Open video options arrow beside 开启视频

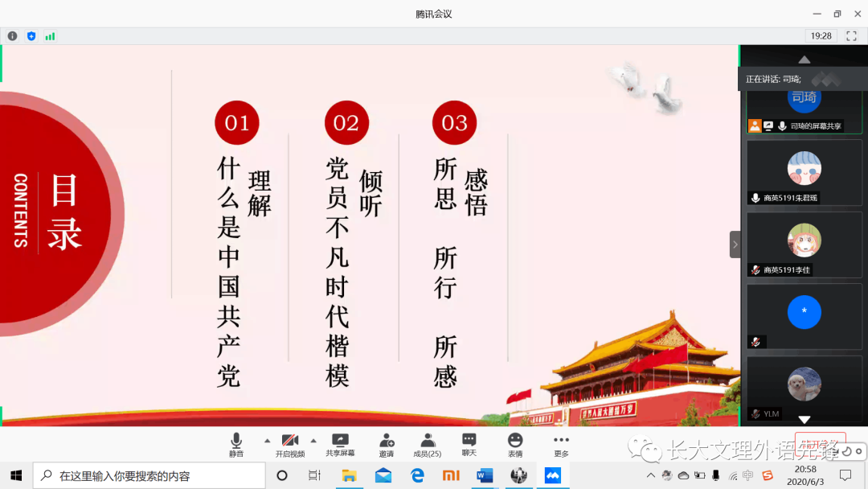point(313,440)
